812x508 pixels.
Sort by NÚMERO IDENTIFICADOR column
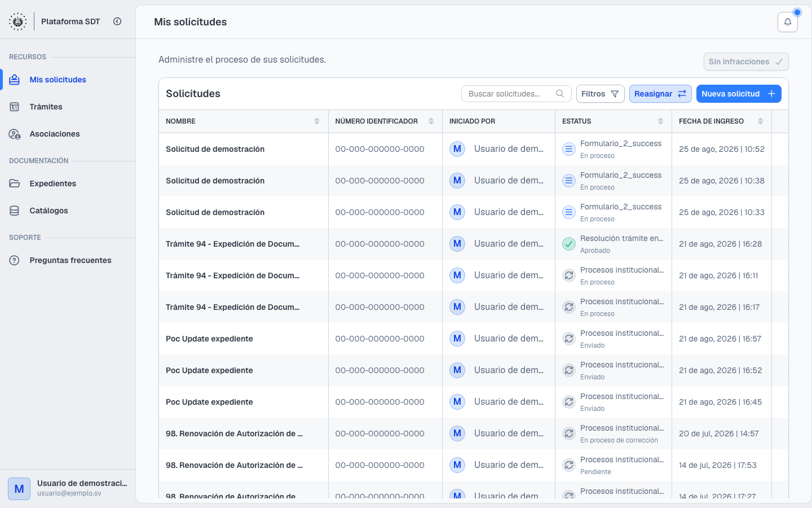point(431,121)
